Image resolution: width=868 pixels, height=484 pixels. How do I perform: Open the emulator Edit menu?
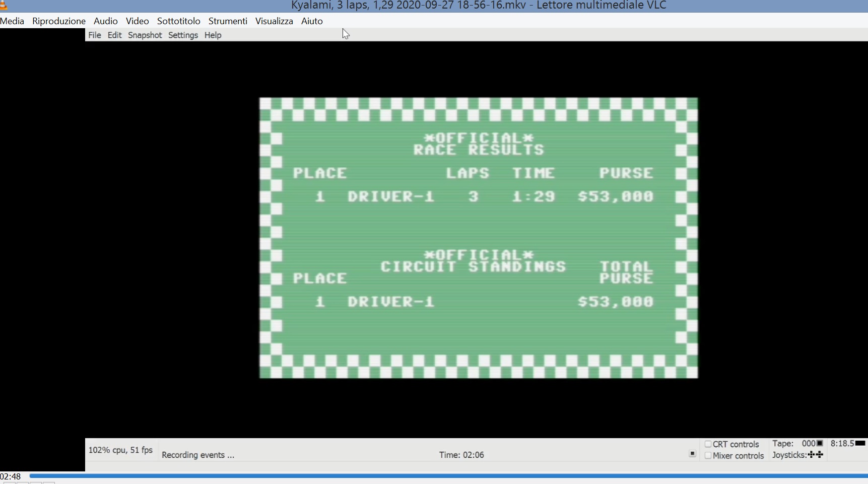tap(114, 35)
